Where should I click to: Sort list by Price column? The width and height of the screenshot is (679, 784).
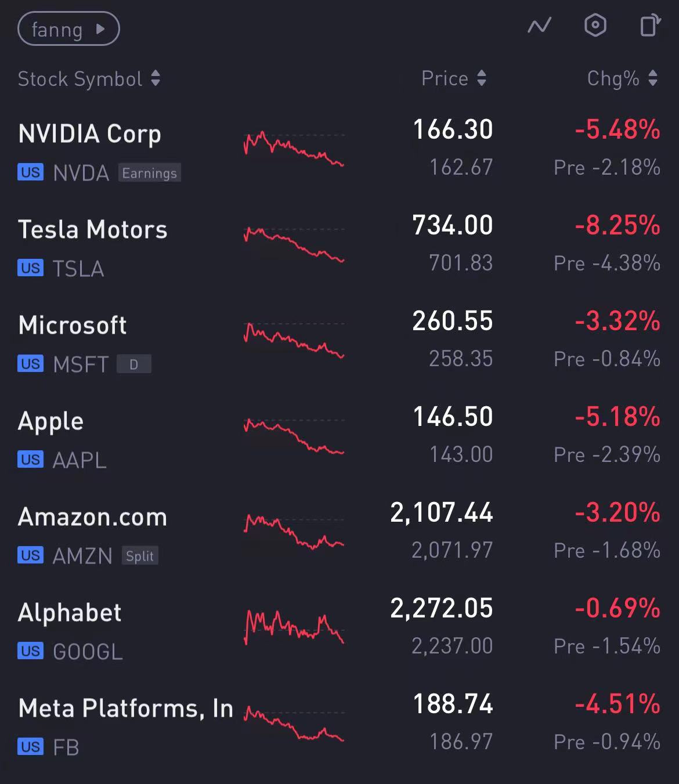coord(453,78)
